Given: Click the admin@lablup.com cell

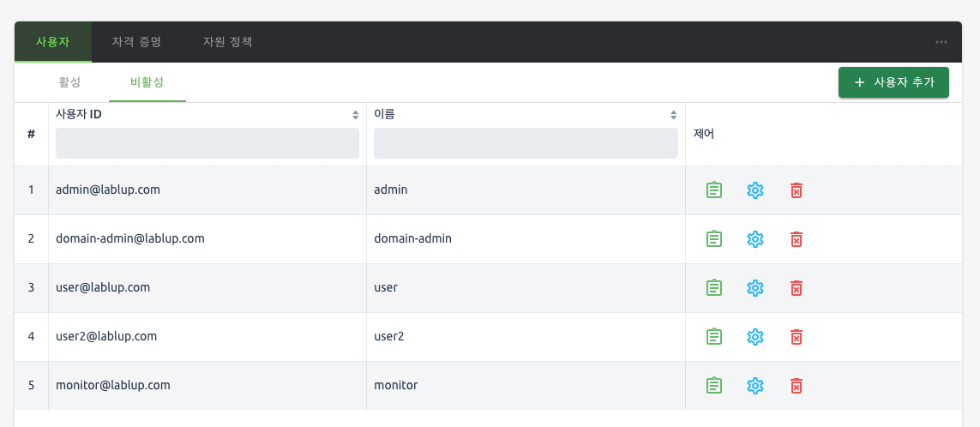Looking at the screenshot, I should point(207,190).
